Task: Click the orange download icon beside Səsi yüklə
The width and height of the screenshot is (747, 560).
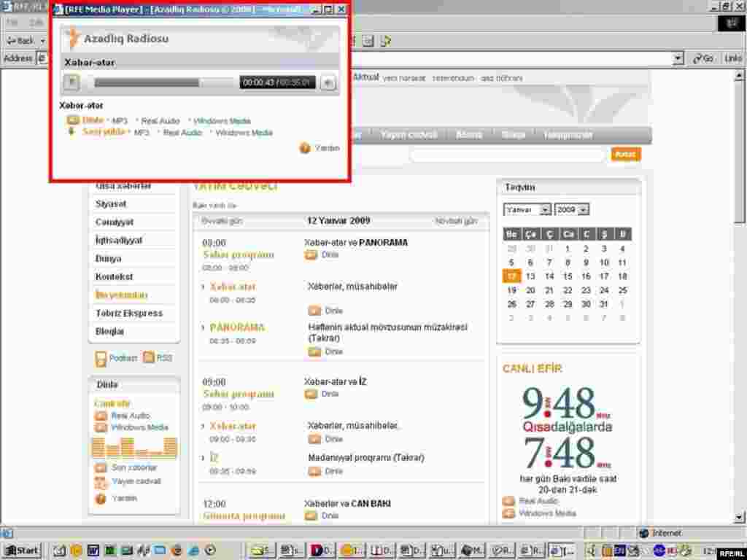Action: (71, 132)
